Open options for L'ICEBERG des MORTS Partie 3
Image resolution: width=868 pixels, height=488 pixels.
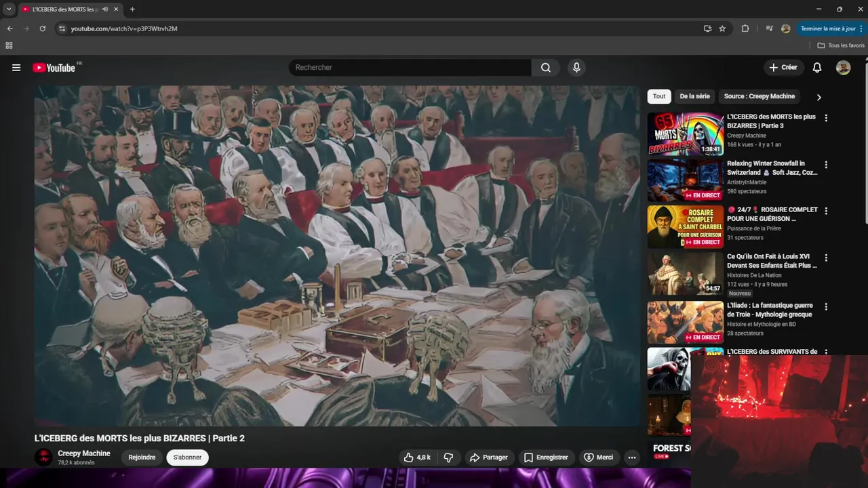[x=826, y=118]
